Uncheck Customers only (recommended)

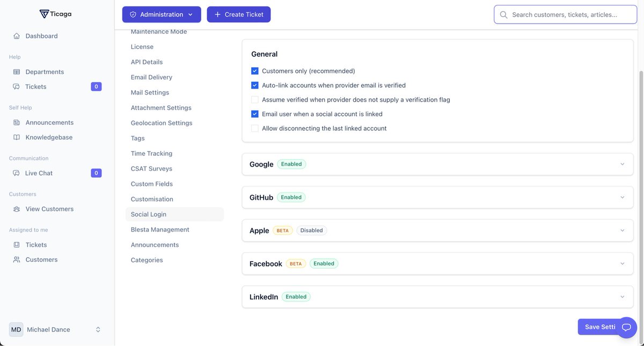coord(254,70)
